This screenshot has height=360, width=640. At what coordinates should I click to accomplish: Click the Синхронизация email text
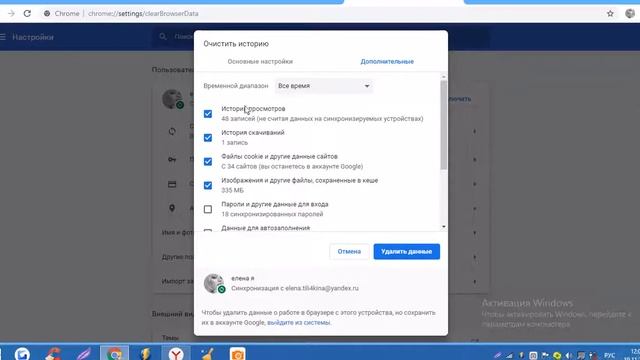point(295,288)
